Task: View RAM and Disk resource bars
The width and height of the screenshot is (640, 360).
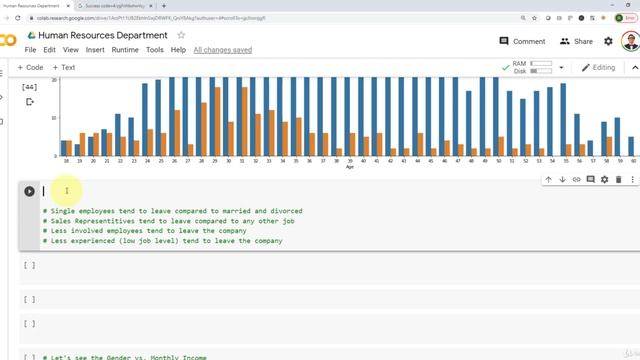Action: point(532,67)
